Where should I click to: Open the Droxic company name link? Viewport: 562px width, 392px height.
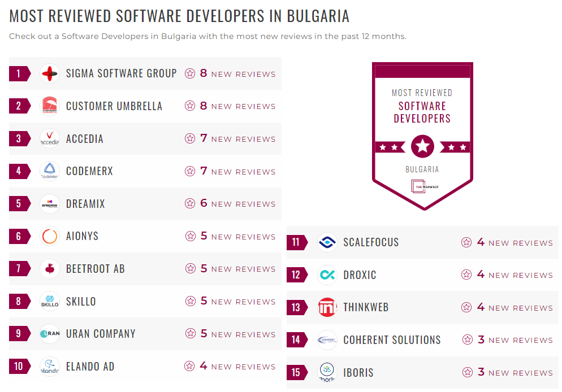pos(360,275)
